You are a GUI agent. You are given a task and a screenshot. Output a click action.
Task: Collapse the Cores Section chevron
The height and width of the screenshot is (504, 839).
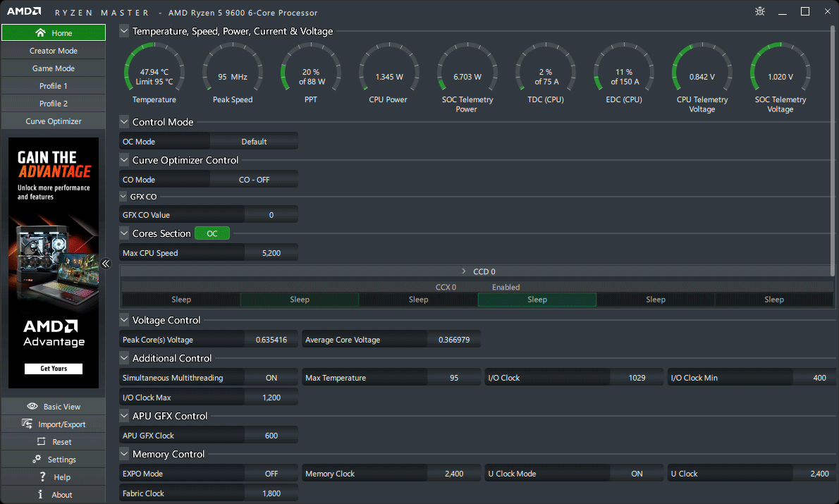tap(124, 233)
